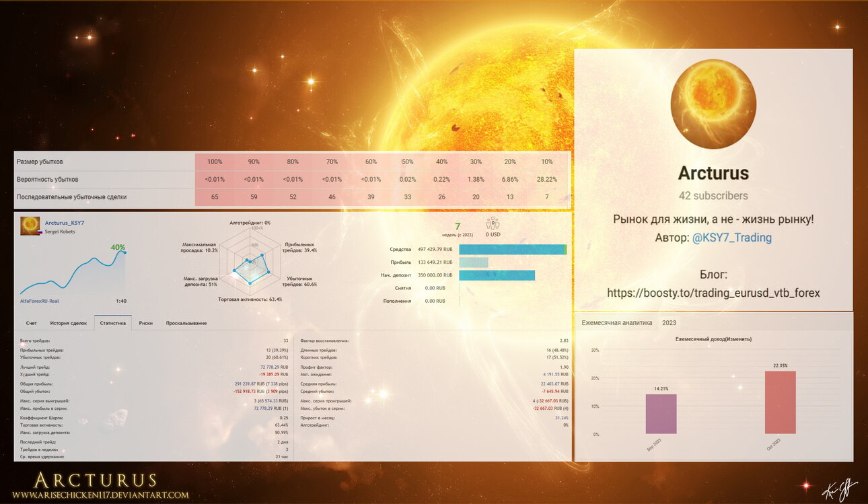The width and height of the screenshot is (868, 504).
Task: Click the 59 consecutive losing trades cell
Action: [254, 197]
